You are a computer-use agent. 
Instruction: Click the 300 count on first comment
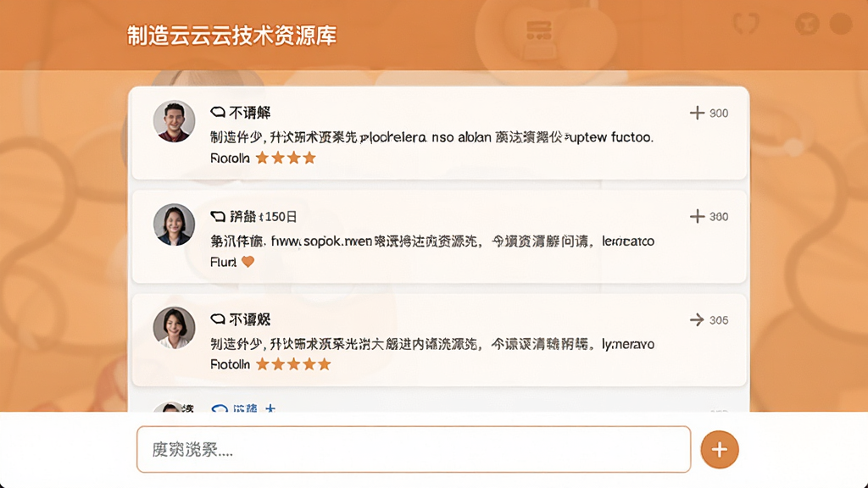tap(719, 114)
